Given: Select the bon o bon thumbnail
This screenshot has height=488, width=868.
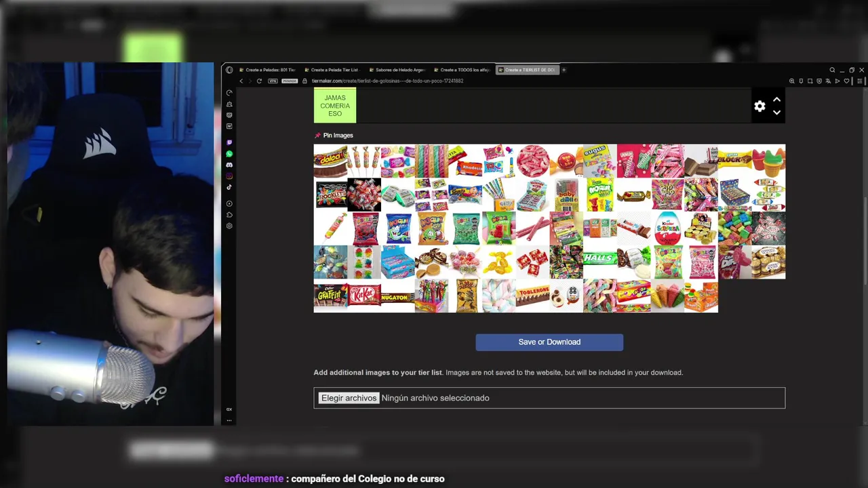Looking at the screenshot, I should (x=566, y=161).
